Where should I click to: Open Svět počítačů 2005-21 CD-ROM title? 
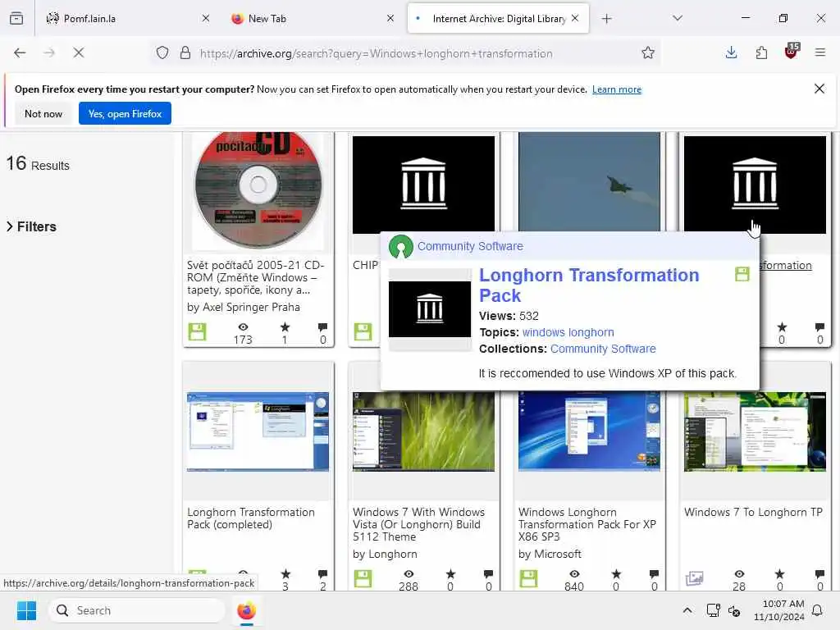coord(256,277)
